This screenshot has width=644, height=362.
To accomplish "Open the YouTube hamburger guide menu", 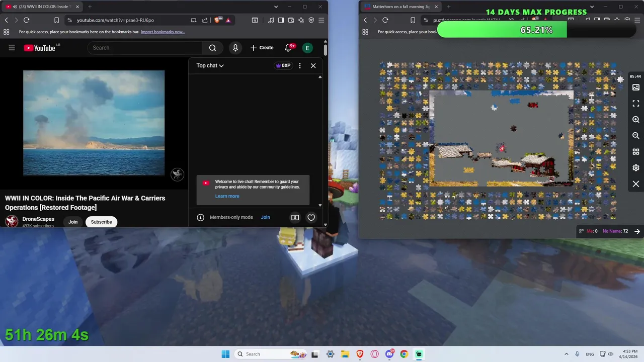I will click(x=12, y=48).
